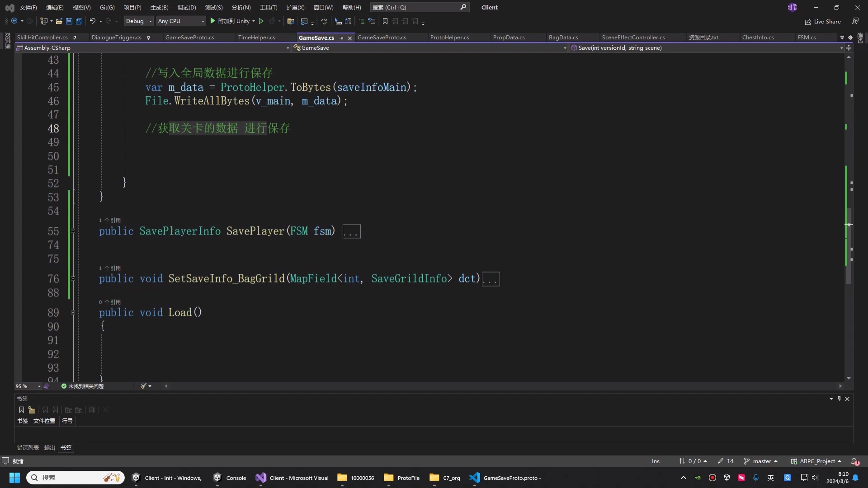Expand the collapsed SetSaveInfo_BagGrild method
Screen dimensions: 868x488
coord(73,279)
